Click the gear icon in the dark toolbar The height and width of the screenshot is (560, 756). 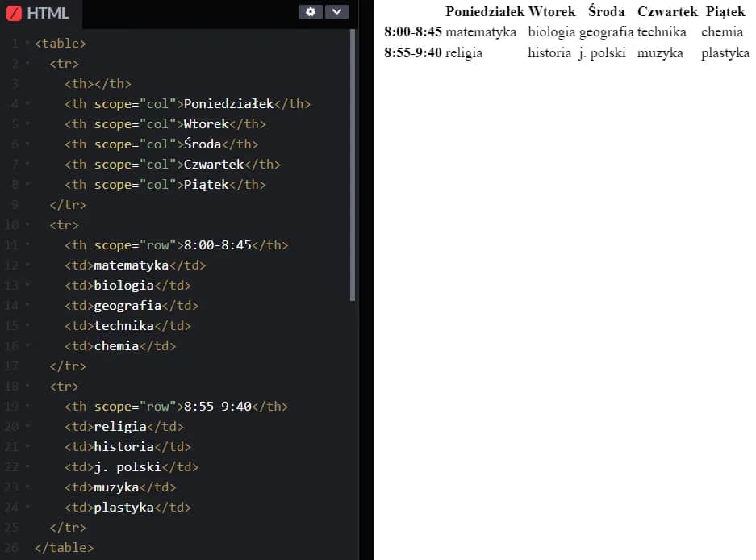point(310,12)
